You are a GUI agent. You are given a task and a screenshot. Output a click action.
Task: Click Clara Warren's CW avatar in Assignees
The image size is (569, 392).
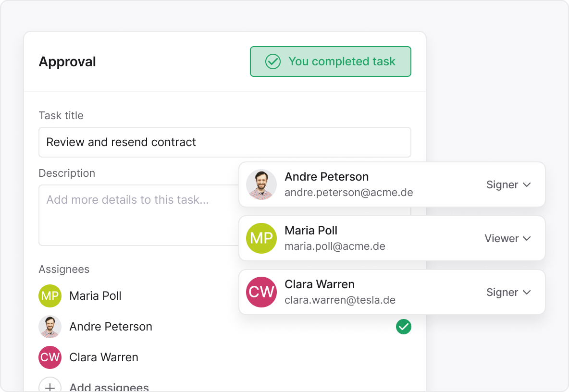point(50,357)
